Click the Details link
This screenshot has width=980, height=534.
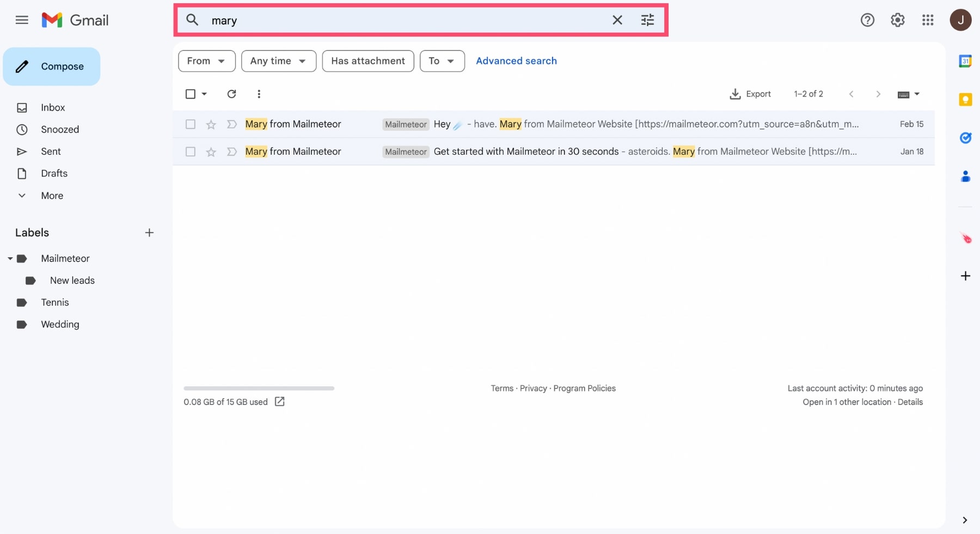(910, 402)
